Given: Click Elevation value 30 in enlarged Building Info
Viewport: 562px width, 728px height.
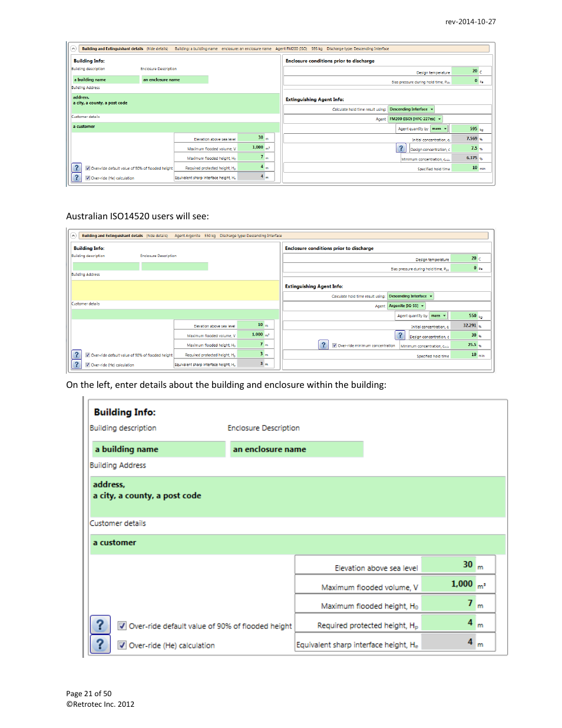Looking at the screenshot, I should [448, 565].
